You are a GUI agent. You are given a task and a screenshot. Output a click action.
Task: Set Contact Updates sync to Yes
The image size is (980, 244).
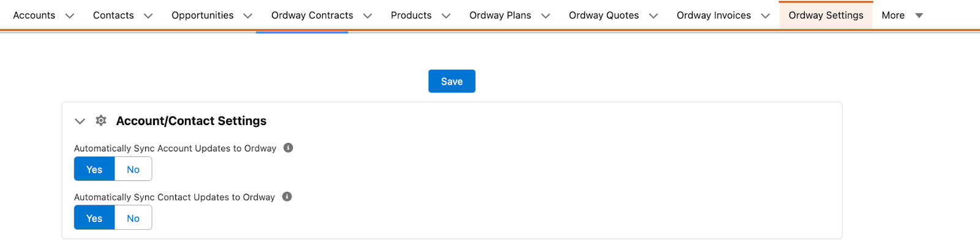coord(94,218)
